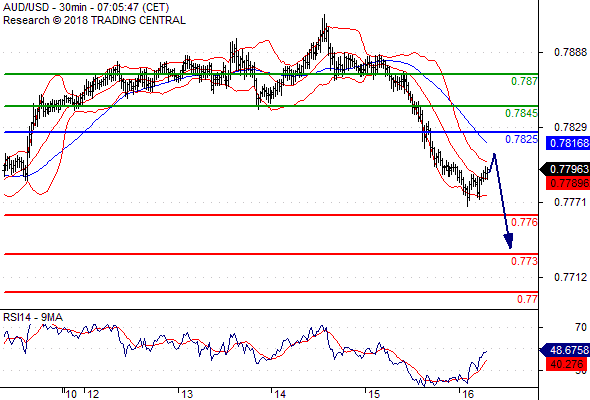Click date label 14 on time axis
The width and height of the screenshot is (590, 400).
280,394
